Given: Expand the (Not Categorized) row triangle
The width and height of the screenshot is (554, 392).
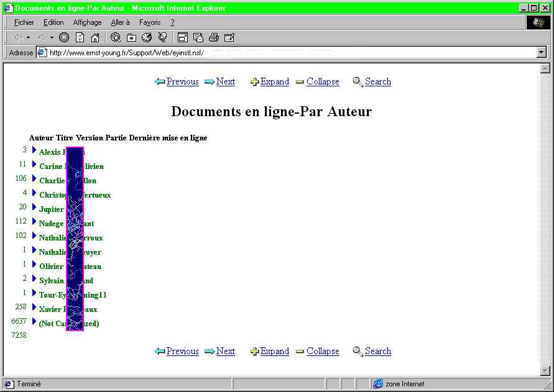Looking at the screenshot, I should [34, 321].
